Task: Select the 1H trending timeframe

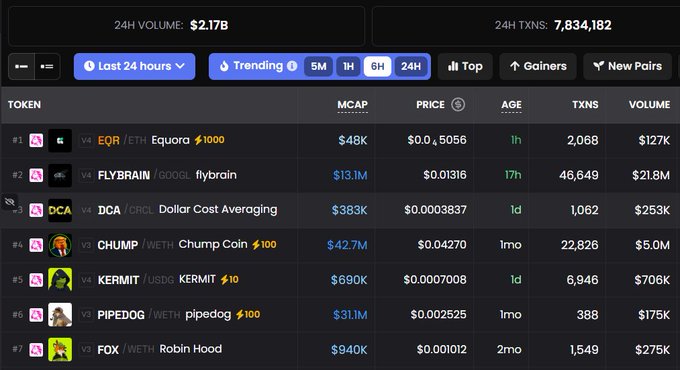Action: (x=348, y=66)
